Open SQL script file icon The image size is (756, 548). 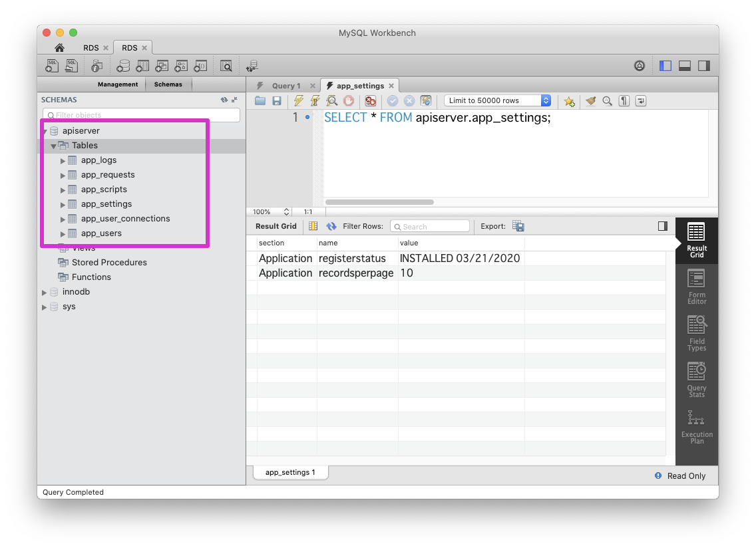71,66
